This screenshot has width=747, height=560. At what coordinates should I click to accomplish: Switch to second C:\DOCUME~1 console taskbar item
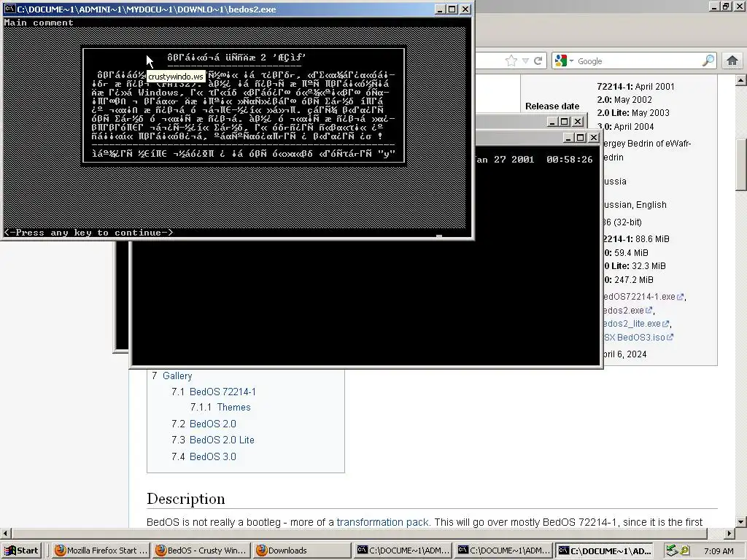pyautogui.click(x=503, y=551)
